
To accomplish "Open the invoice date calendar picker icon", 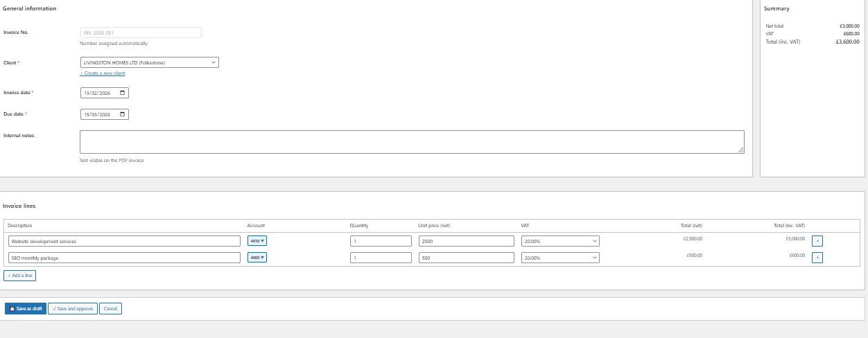I will pyautogui.click(x=123, y=93).
